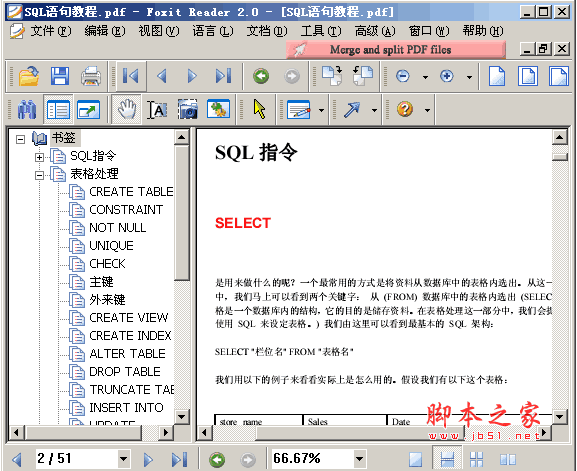Open the DROP TABLE bookmark
Image resolution: width=577 pixels, height=471 pixels.
pyautogui.click(x=125, y=372)
